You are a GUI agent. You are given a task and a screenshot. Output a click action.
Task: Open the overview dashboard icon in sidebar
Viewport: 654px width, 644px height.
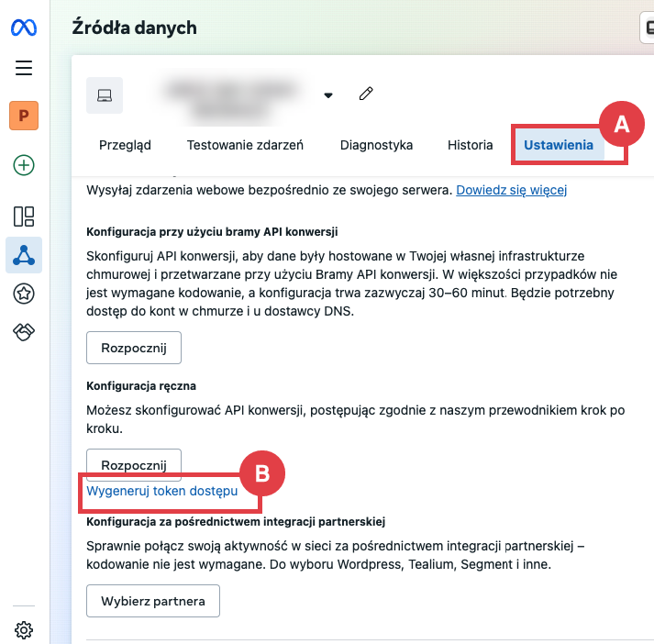coord(24,217)
